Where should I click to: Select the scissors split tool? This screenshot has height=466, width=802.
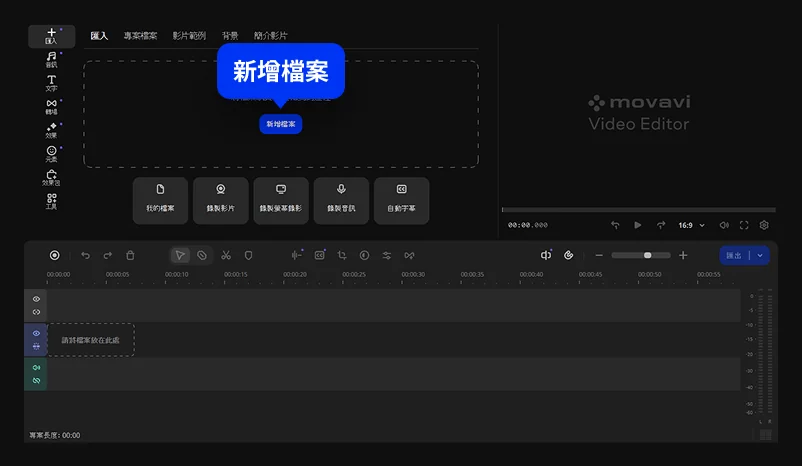tap(226, 256)
